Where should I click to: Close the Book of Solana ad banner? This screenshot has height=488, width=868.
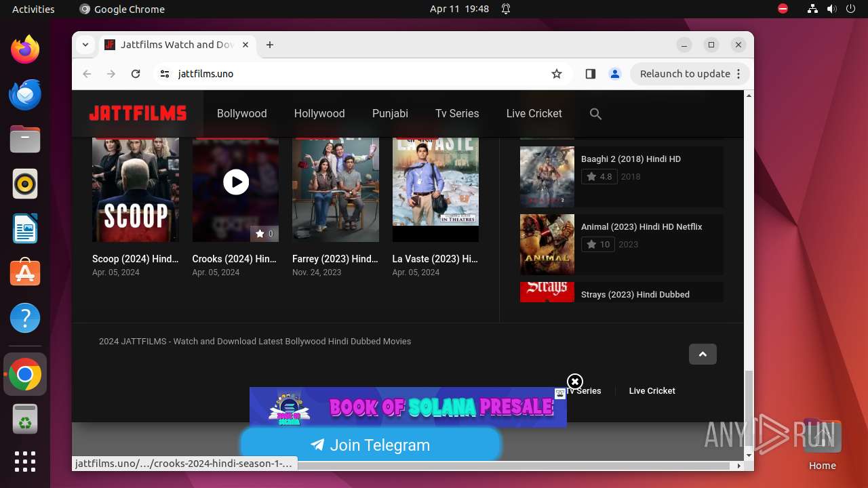(575, 382)
